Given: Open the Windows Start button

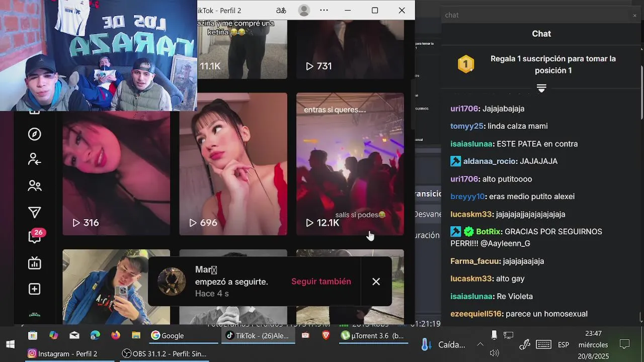Looking at the screenshot, I should (10, 344).
